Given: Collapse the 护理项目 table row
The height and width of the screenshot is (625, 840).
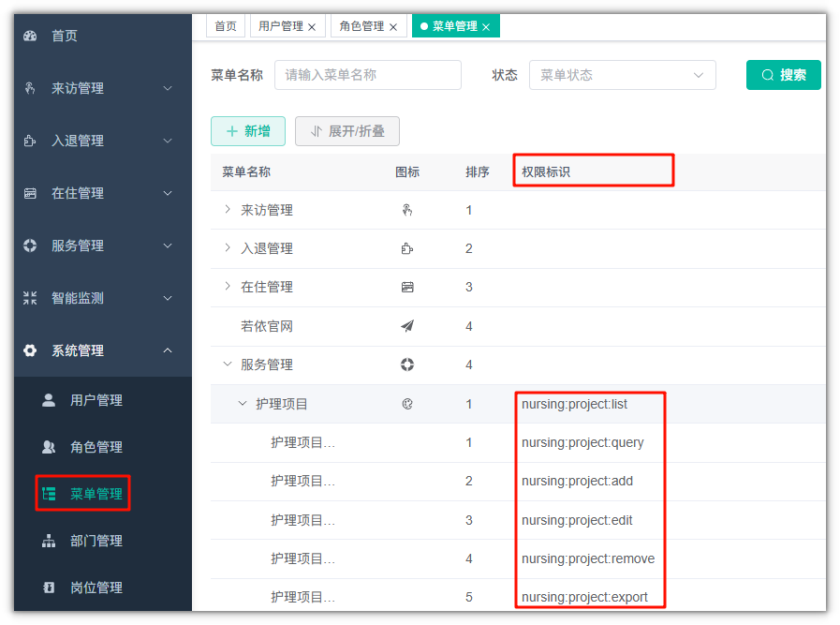Looking at the screenshot, I should click(x=243, y=403).
